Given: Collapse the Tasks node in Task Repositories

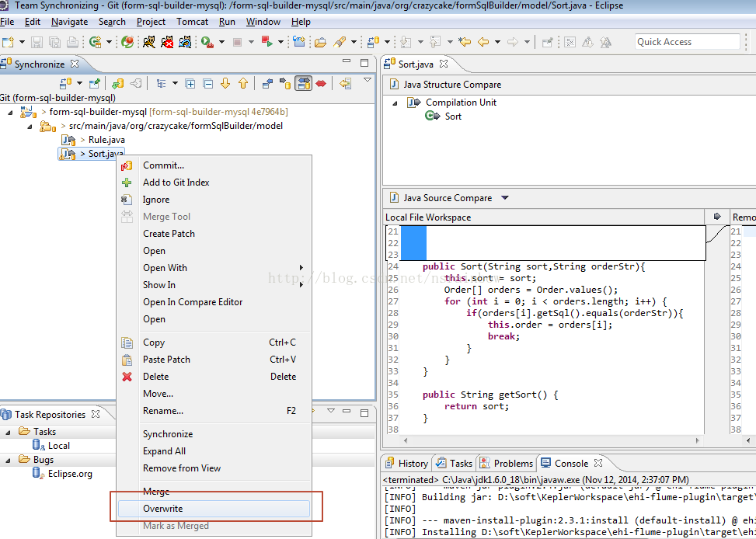Looking at the screenshot, I should tap(9, 433).
